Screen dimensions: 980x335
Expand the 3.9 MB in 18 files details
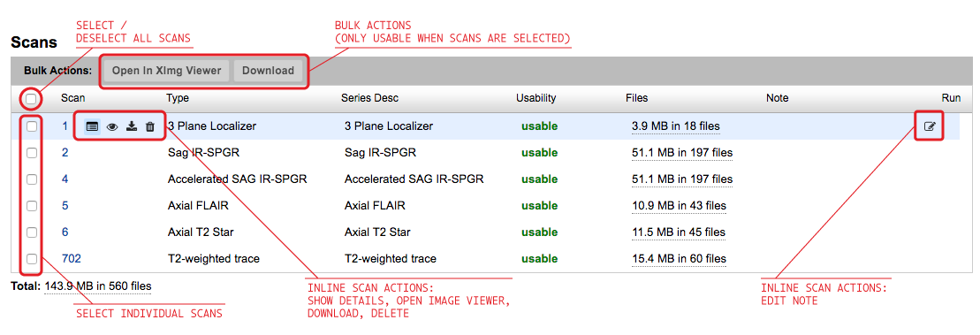point(676,126)
